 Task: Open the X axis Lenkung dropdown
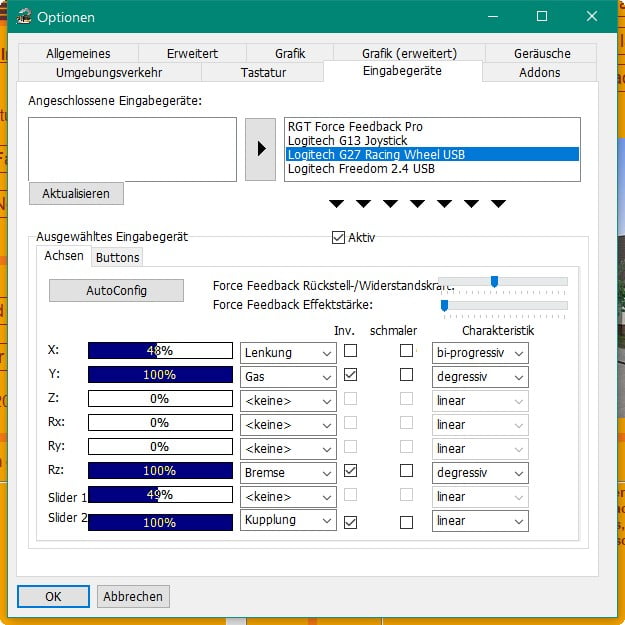[288, 352]
